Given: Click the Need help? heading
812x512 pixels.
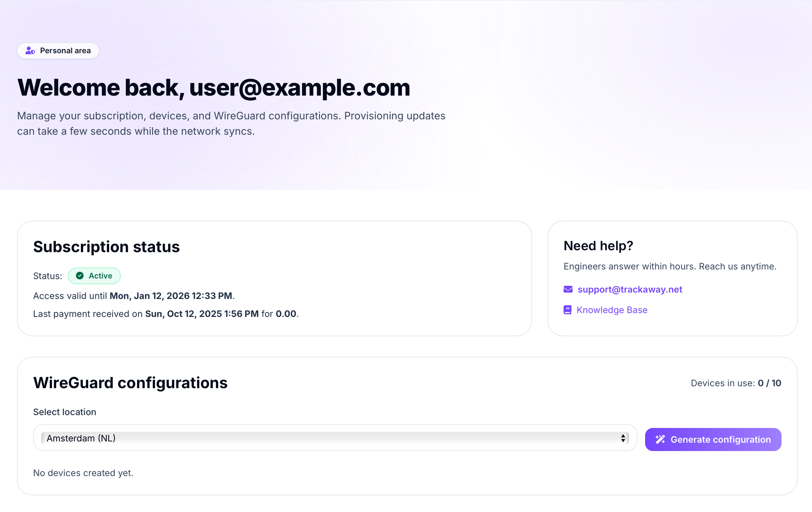Looking at the screenshot, I should tap(598, 246).
